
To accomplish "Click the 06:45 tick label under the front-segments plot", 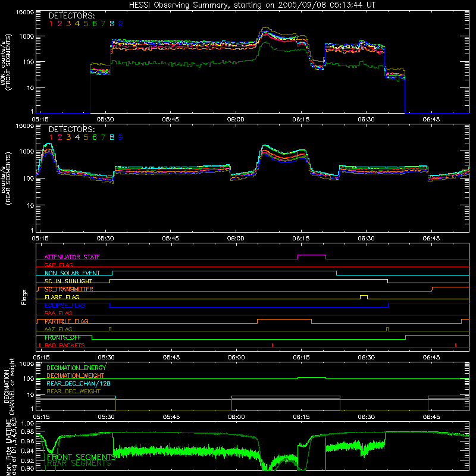I will point(431,120).
